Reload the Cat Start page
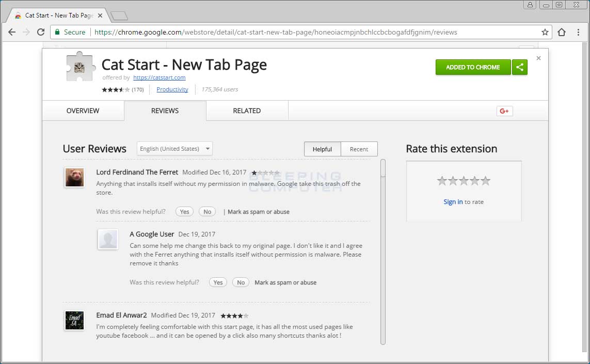 41,32
